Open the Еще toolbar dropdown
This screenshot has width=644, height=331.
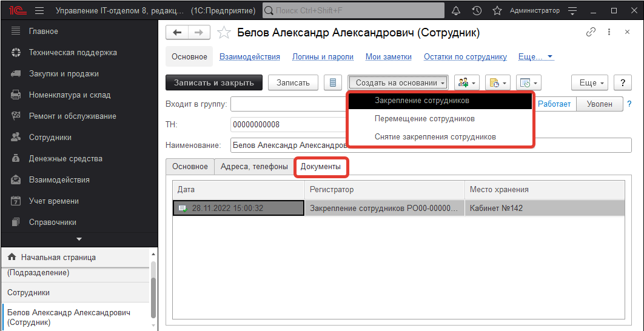590,82
